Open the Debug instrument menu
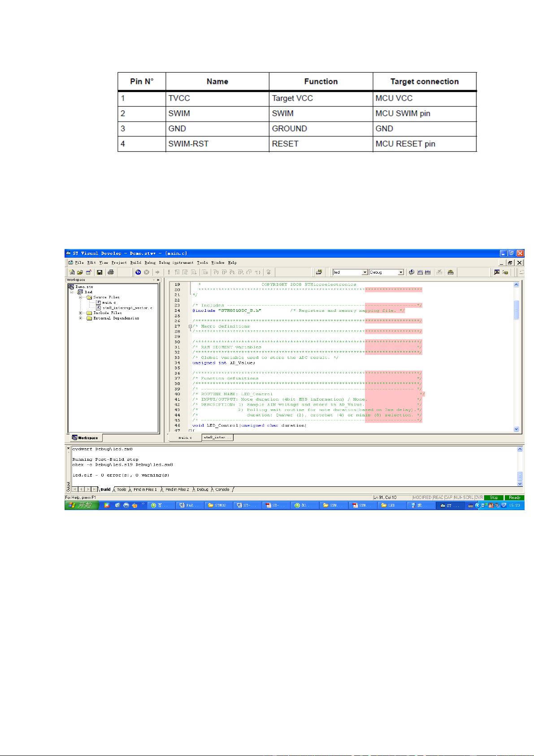 [176, 262]
